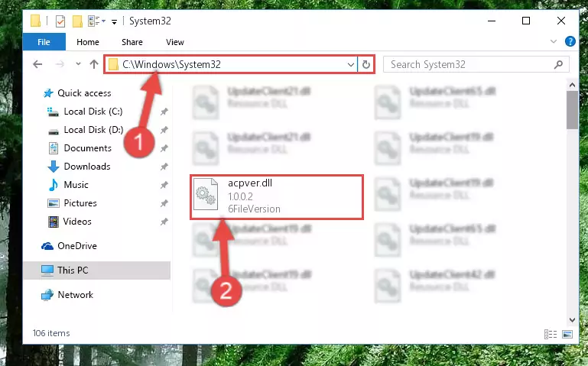Open Local Disk (D:) in the sidebar
588x366 pixels.
coord(93,130)
